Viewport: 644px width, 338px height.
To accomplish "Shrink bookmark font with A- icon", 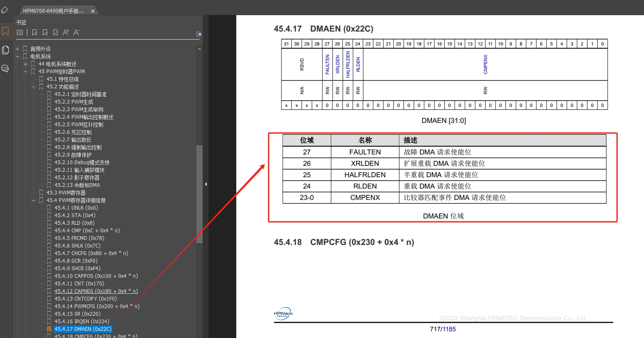I will 75,32.
